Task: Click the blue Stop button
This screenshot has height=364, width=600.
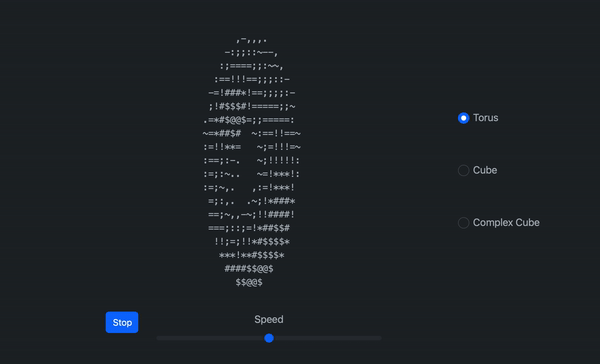Action: click(x=122, y=322)
